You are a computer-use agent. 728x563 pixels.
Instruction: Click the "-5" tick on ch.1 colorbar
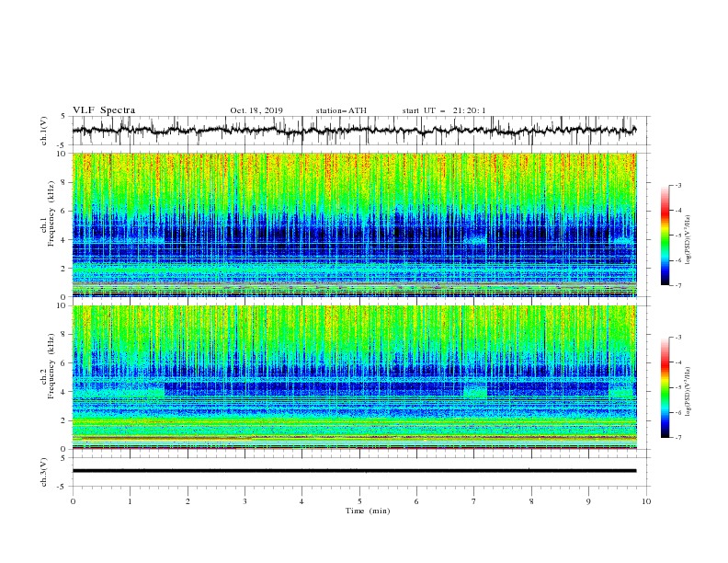678,236
